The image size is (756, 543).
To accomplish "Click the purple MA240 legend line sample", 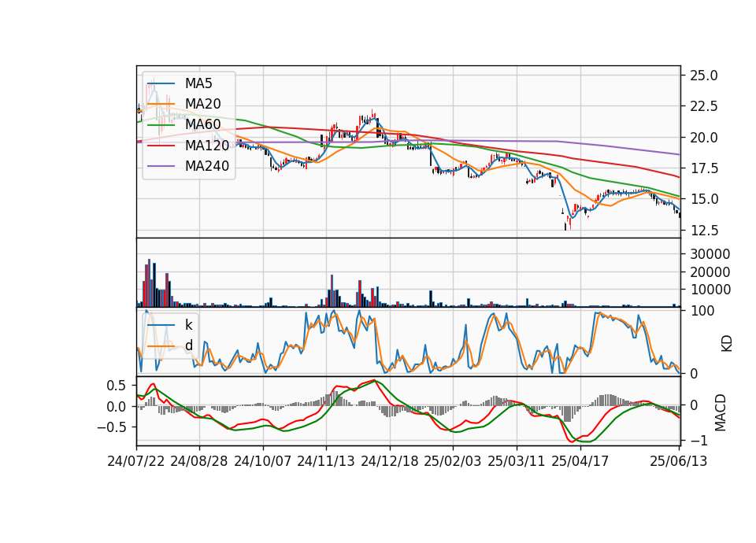I will click(x=161, y=166).
